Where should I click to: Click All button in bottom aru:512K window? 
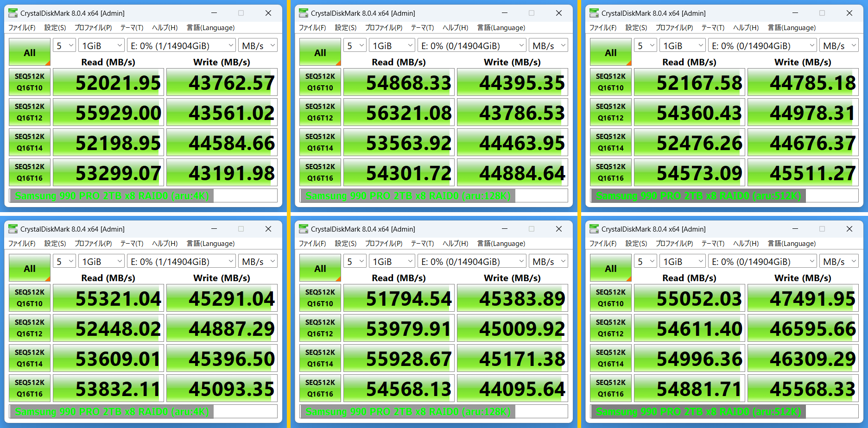pos(611,268)
